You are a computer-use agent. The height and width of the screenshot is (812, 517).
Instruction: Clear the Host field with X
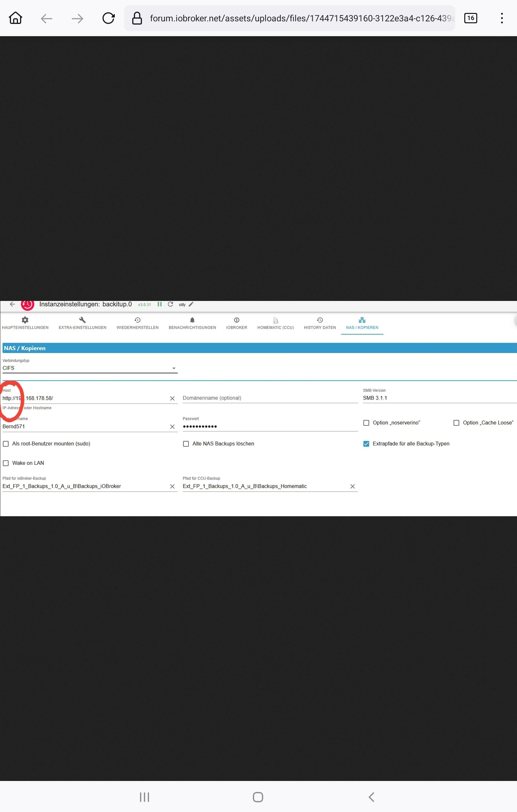tap(172, 399)
